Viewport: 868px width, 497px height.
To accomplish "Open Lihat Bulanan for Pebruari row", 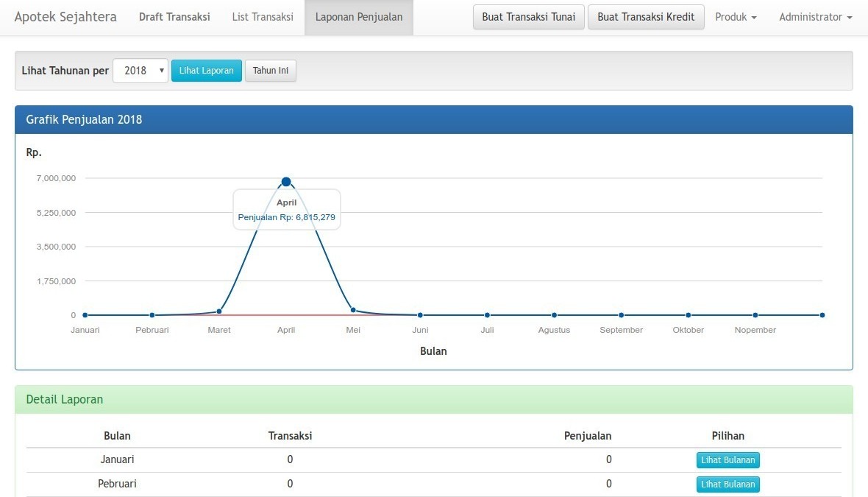I will coord(728,484).
